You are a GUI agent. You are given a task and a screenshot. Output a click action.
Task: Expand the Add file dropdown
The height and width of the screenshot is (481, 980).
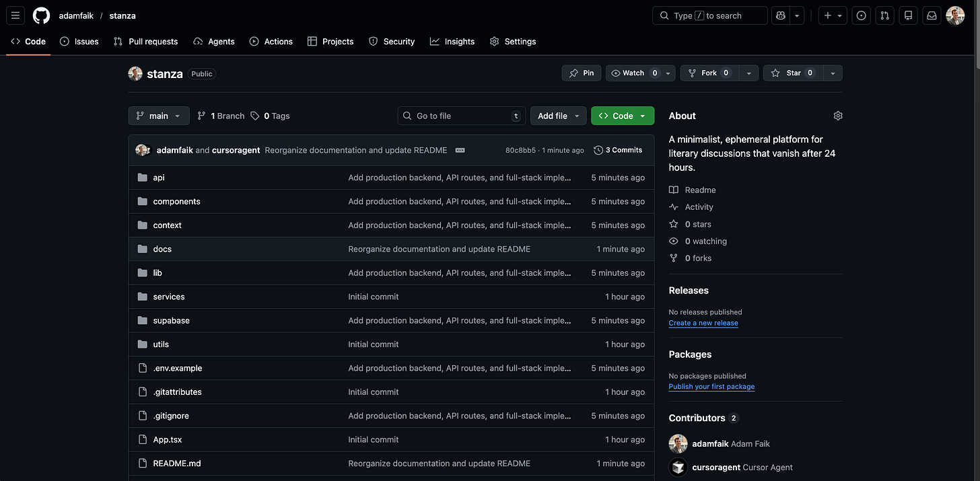click(558, 115)
